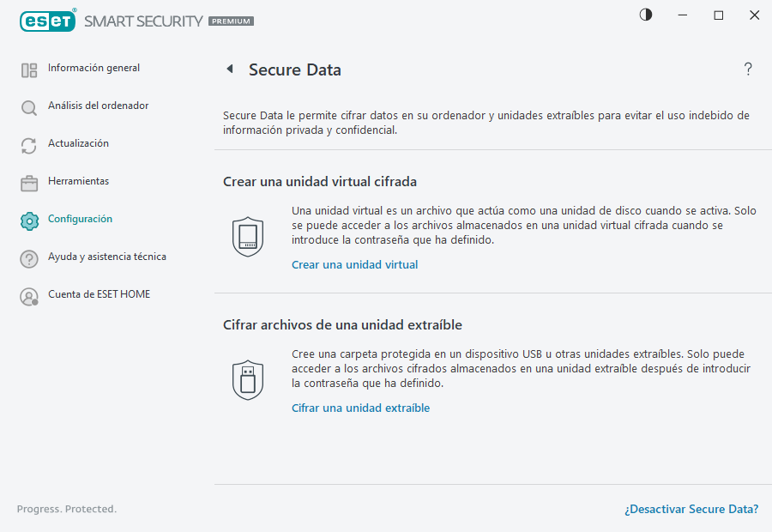The height and width of the screenshot is (532, 772).
Task: Click the Progress. Protected. status text
Action: (x=66, y=509)
